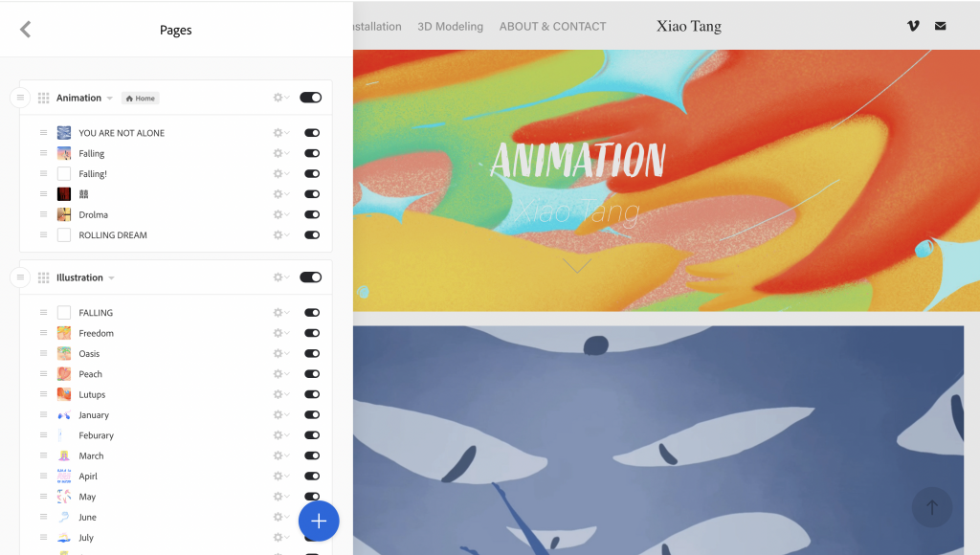This screenshot has width=980, height=555.
Task: Click the scroll-to-top arrow button
Action: coord(932,507)
